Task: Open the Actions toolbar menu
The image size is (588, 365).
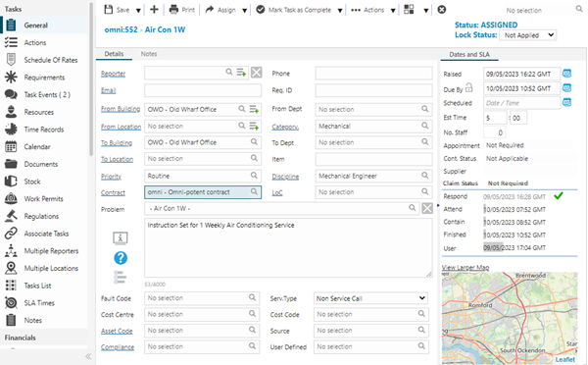Action: tap(367, 10)
